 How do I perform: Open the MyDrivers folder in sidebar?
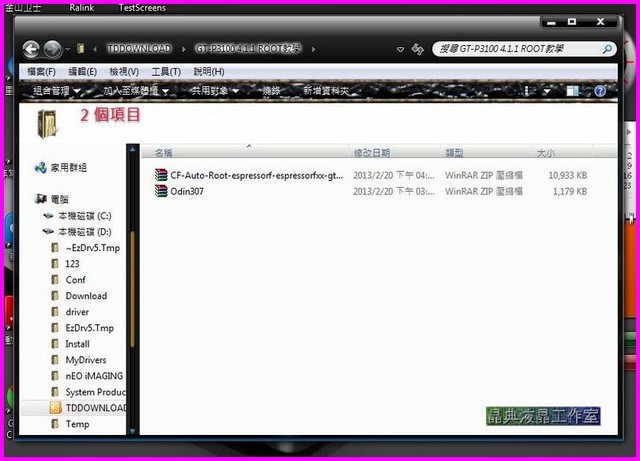(57, 360)
